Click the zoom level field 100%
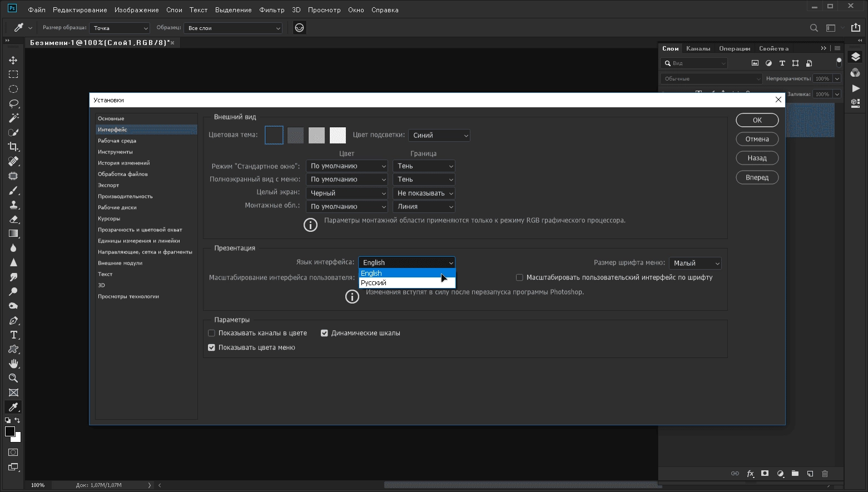Viewport: 868px width, 492px height. tap(38, 485)
